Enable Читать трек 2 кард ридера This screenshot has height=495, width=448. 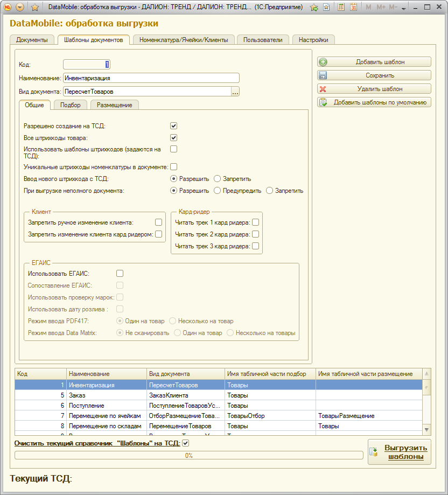tap(256, 234)
